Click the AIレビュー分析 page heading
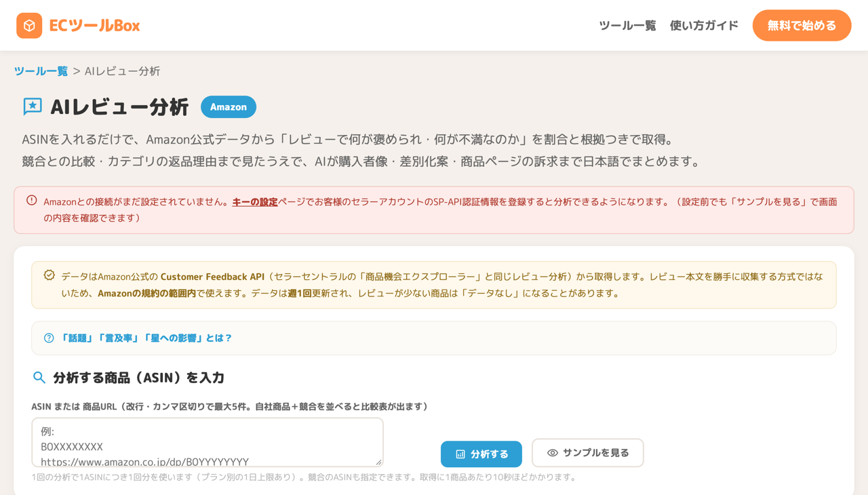Screen dimensions: 868x495 (119, 107)
